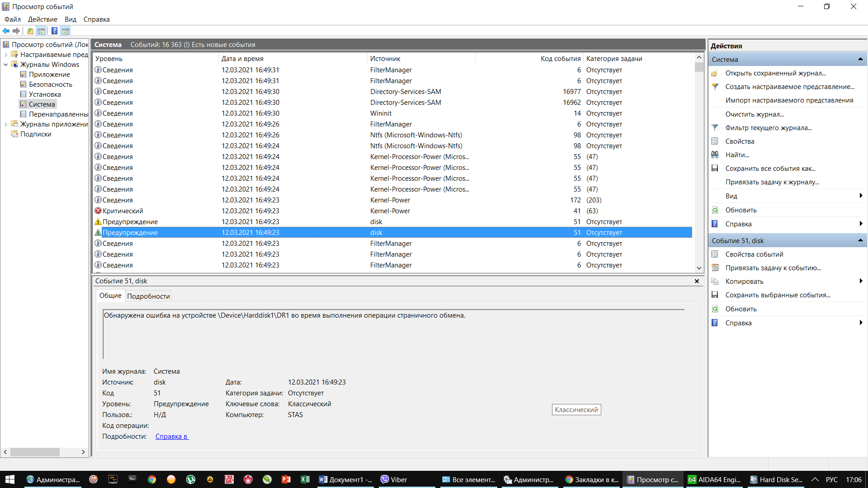Screen dimensions: 868x488
Task: Click the event list scrollbar down arrow
Action: [x=699, y=268]
